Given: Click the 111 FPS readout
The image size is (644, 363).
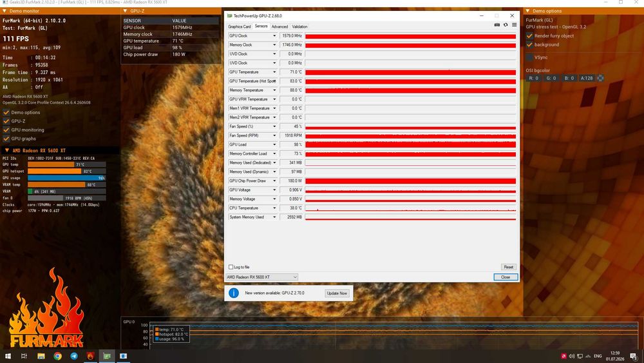Looking at the screenshot, I should click(16, 39).
